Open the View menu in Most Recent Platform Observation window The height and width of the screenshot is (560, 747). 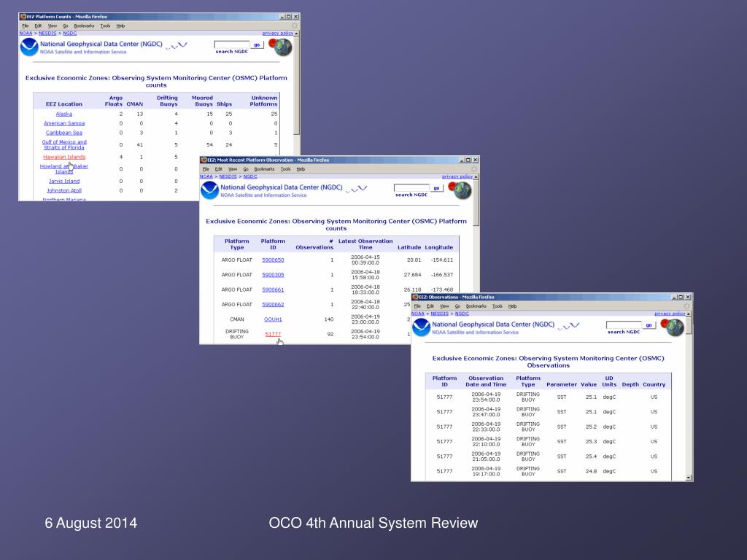coord(233,169)
